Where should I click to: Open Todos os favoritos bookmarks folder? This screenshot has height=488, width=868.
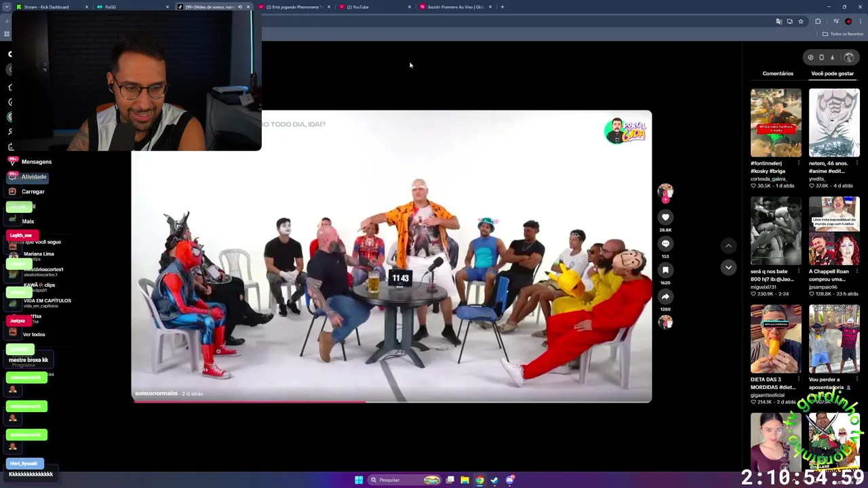tap(843, 34)
